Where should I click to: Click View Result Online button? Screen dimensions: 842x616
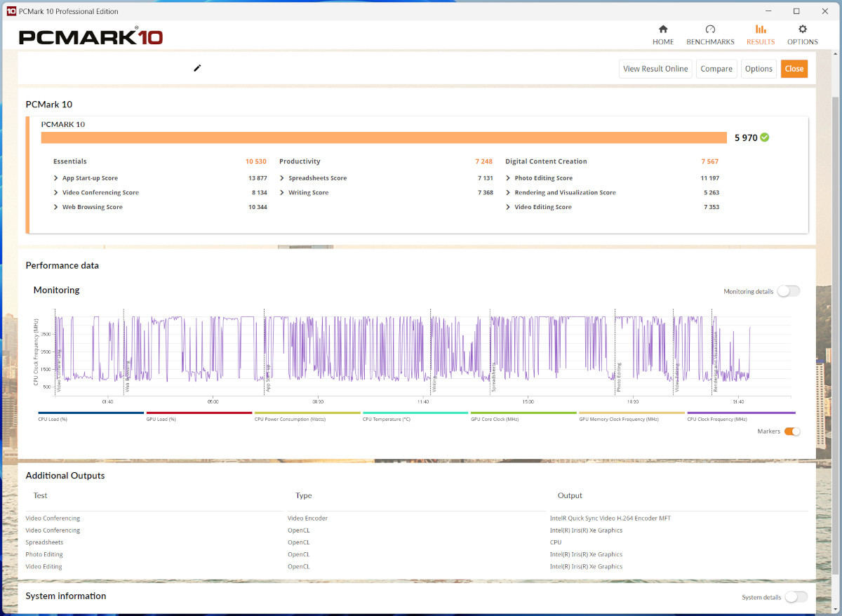pos(655,69)
